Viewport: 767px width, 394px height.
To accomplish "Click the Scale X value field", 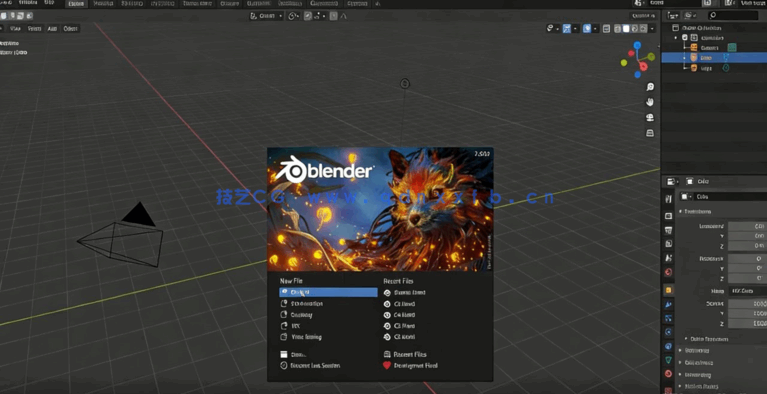I will pyautogui.click(x=747, y=303).
